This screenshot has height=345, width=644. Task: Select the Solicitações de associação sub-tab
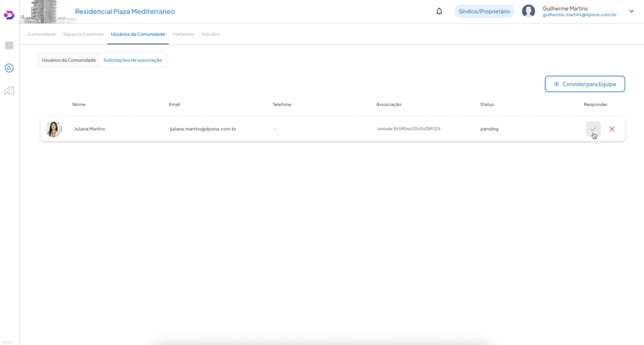click(x=132, y=60)
